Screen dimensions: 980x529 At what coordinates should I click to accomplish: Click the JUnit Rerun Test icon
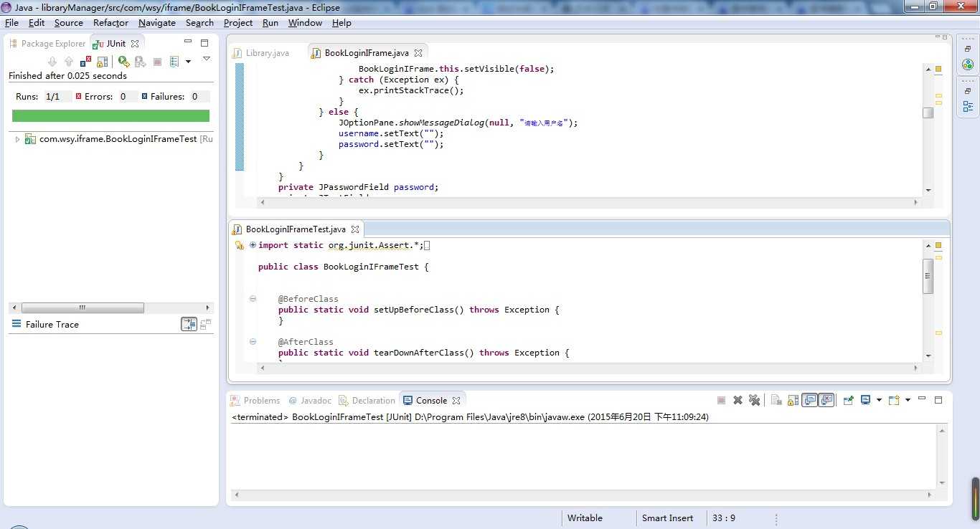pyautogui.click(x=124, y=62)
